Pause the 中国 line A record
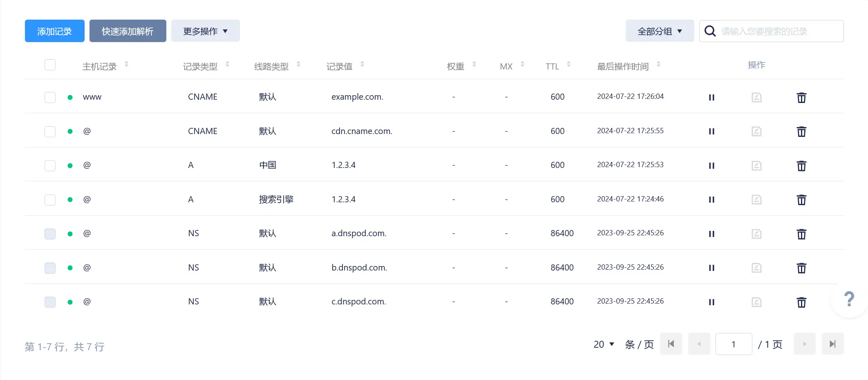 [x=711, y=165]
